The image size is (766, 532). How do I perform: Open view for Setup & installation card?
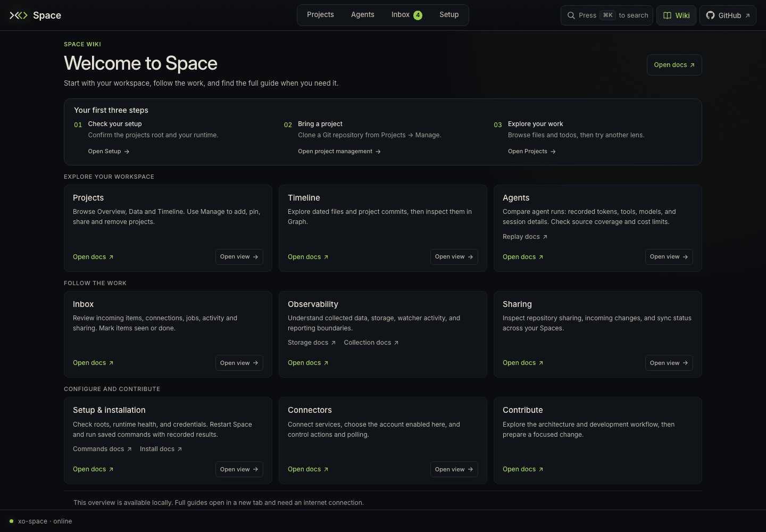coord(239,469)
